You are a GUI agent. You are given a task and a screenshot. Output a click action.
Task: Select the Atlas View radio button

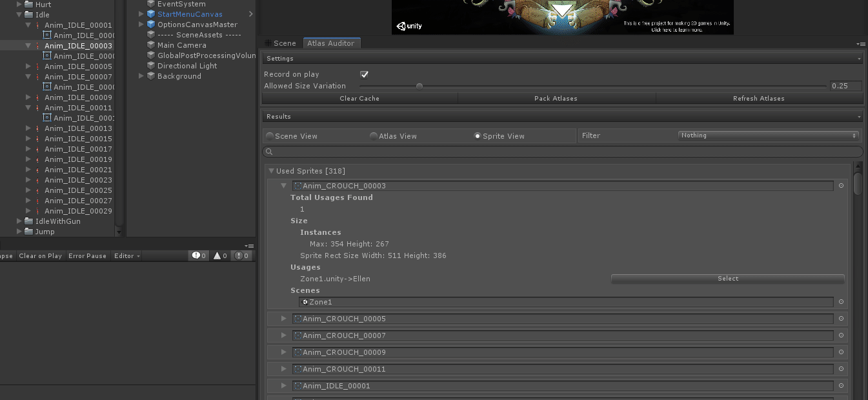pos(374,136)
